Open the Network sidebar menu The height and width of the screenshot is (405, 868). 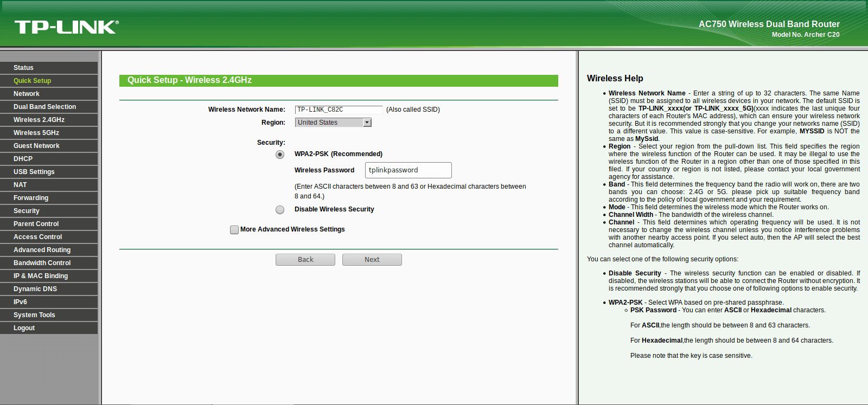click(49, 94)
